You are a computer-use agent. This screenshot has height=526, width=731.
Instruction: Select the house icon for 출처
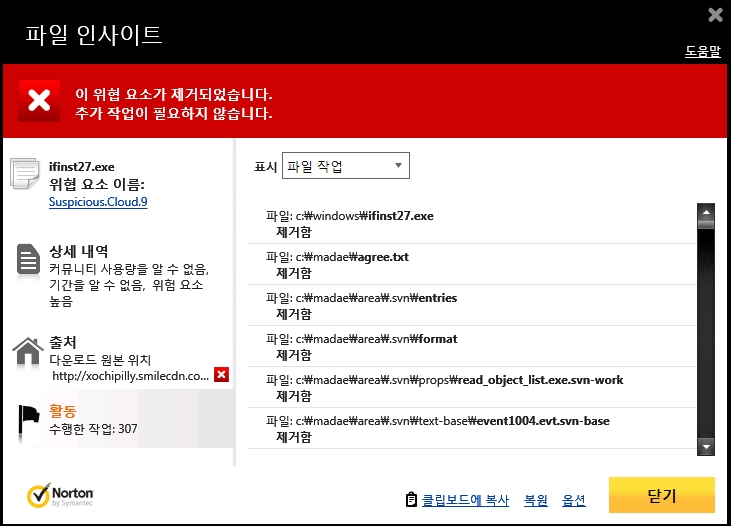point(28,351)
